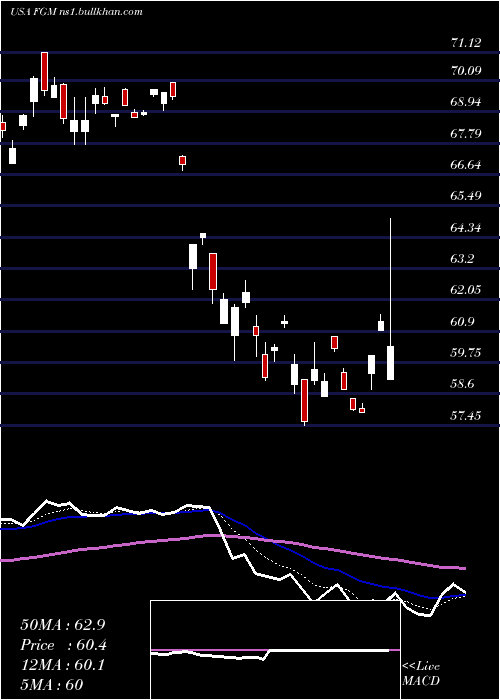
Task: Click the 58.6 price level label
Action: point(462,384)
